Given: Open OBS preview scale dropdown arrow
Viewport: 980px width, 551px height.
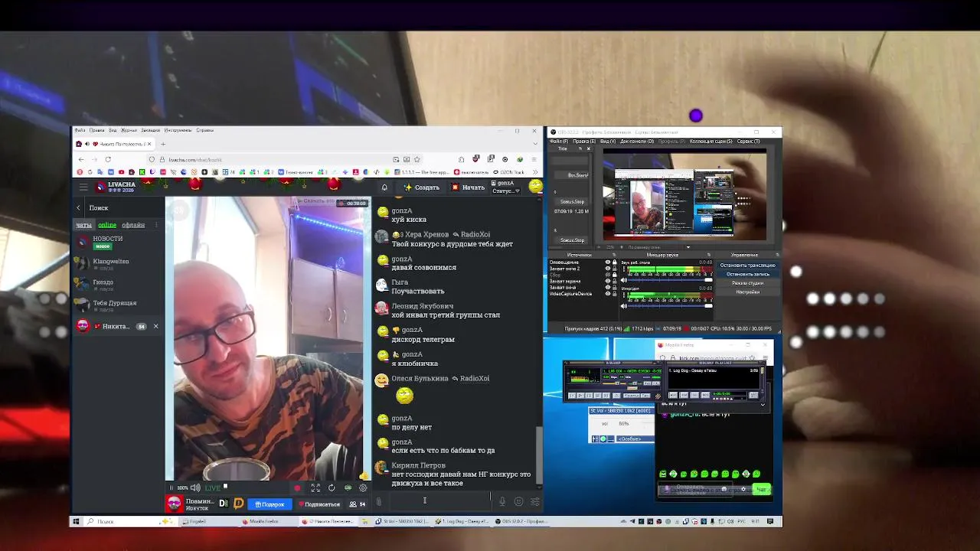Looking at the screenshot, I should pos(688,247).
